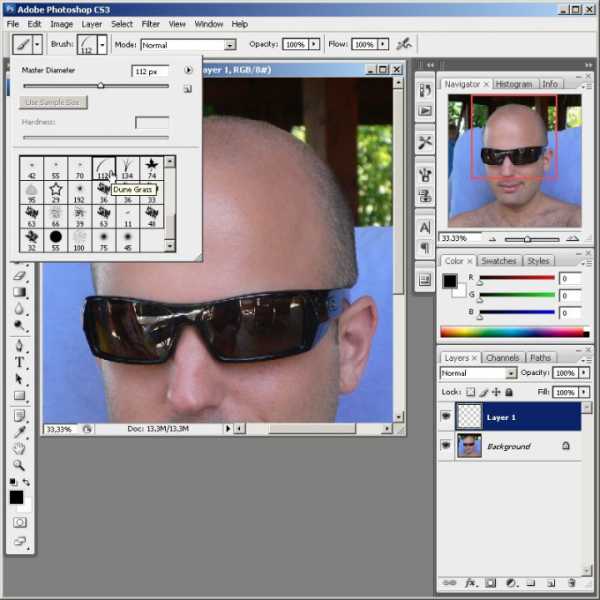Toggle lock transparent pixels

point(470,392)
